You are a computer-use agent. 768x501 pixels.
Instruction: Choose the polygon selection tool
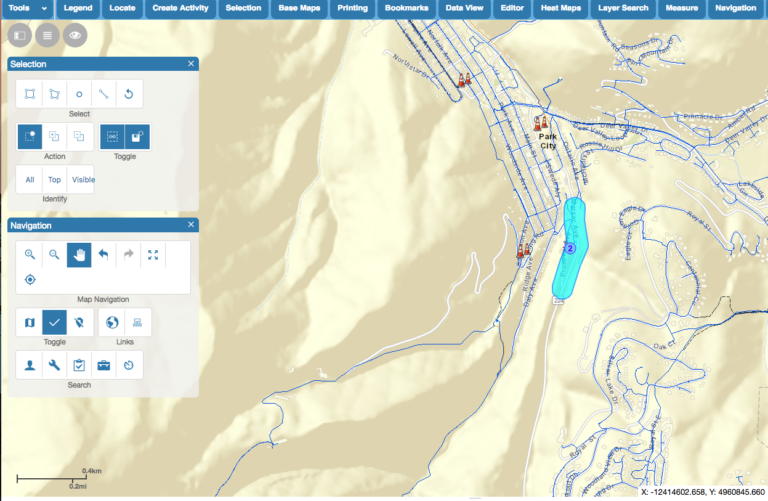pyautogui.click(x=55, y=94)
